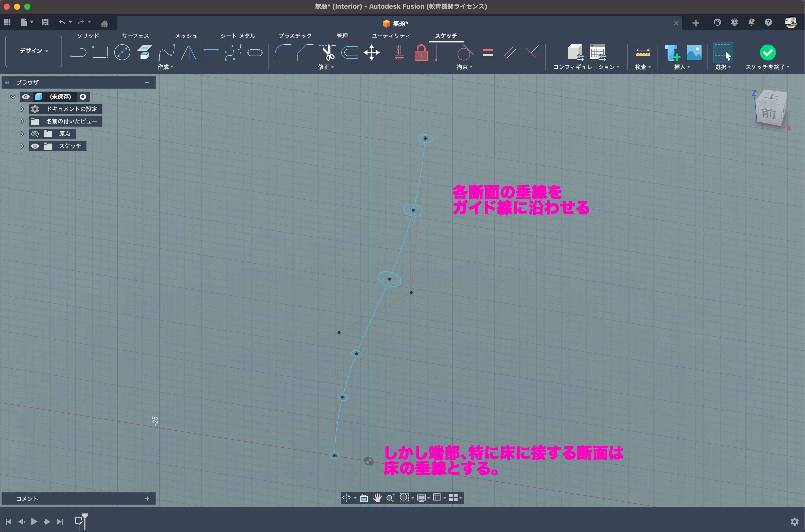Open the Measure inspect tool

(x=642, y=52)
